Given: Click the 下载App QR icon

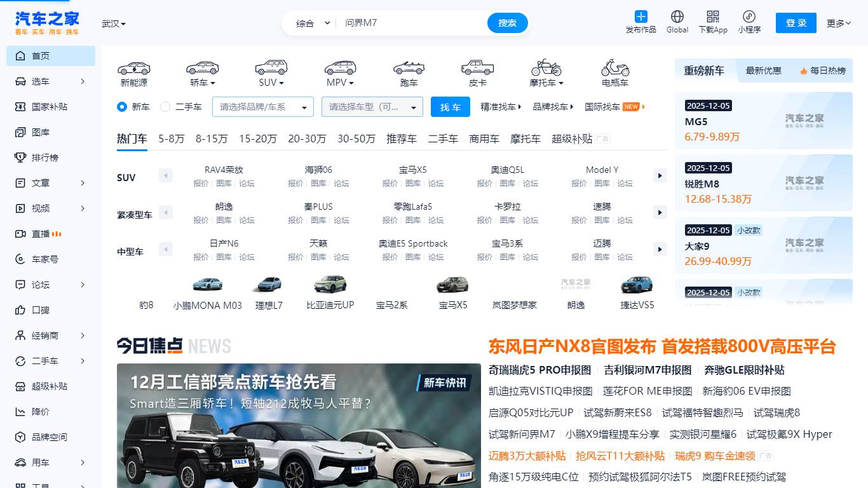Looking at the screenshot, I should (713, 23).
